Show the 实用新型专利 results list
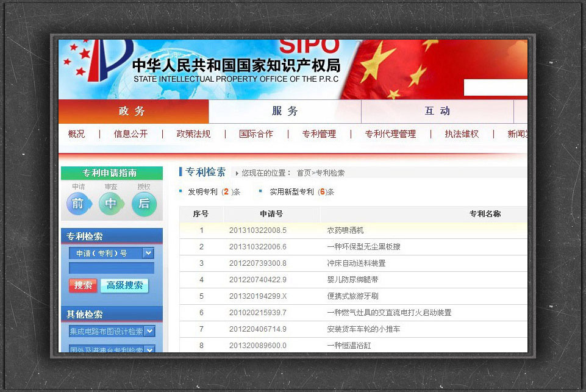Viewport: 586px width, 392px height. tap(291, 191)
